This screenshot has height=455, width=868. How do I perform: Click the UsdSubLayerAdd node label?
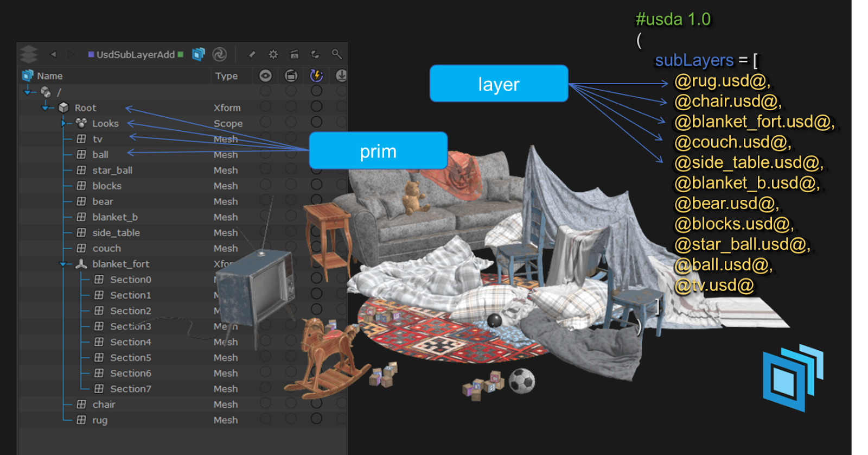(x=136, y=55)
